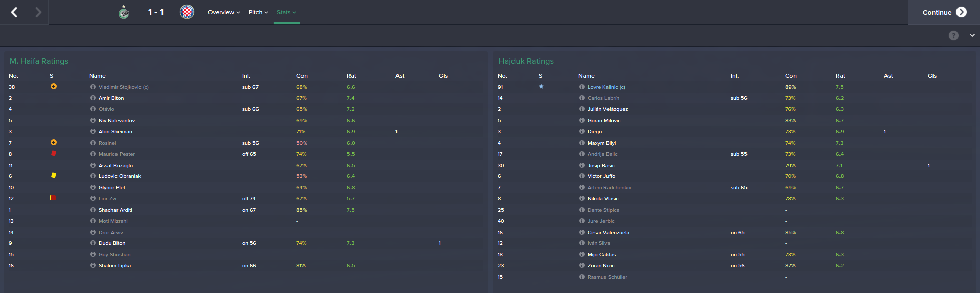Click the Continue button
The image size is (980, 293).
click(x=944, y=12)
